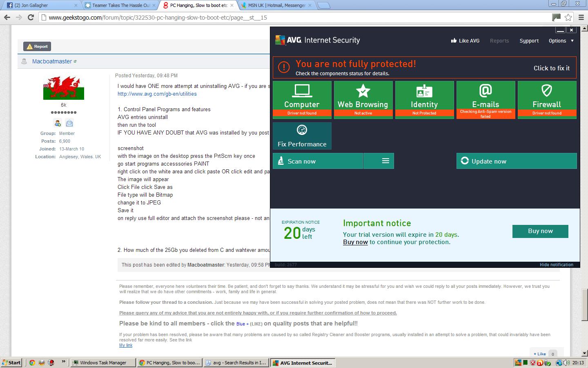Screen dimensions: 588x368
Task: Switch to the Teamer Takes The Hassle tab
Action: [x=121, y=5]
